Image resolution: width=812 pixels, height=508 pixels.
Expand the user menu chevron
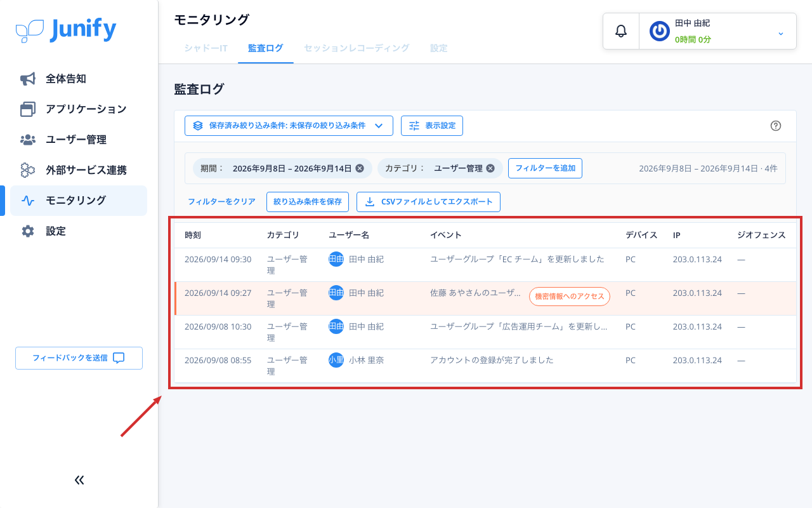pyautogui.click(x=781, y=33)
